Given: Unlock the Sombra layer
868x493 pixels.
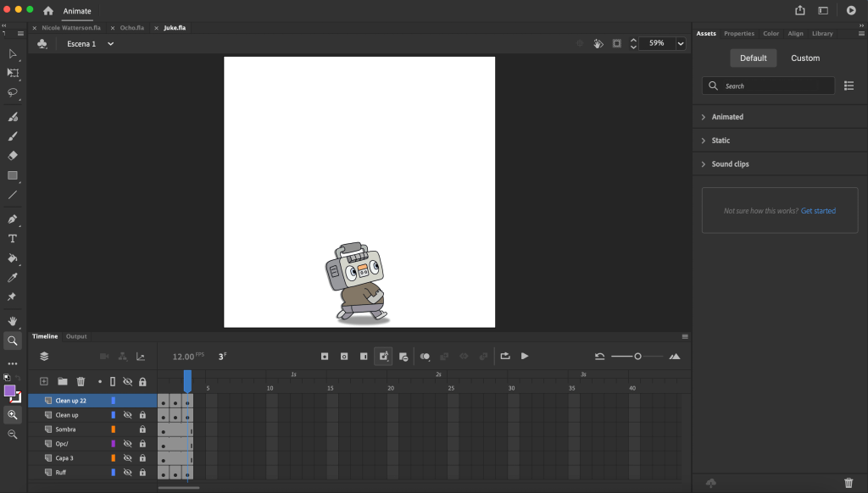Looking at the screenshot, I should click(x=142, y=429).
